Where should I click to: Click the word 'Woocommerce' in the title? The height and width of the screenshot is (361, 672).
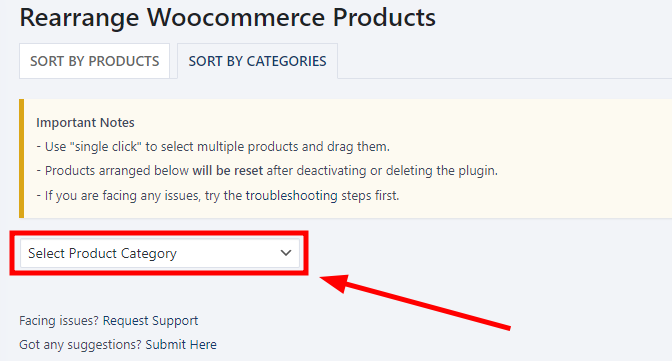(236, 18)
